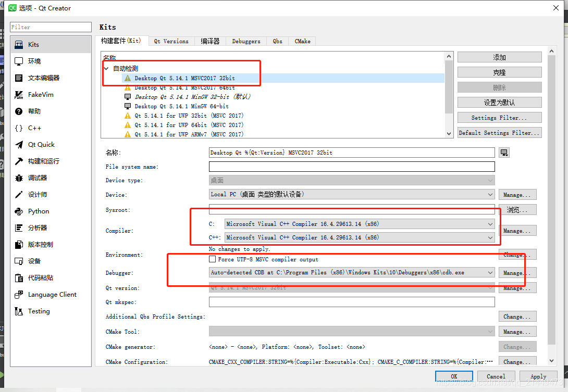568x392 pixels.
Task: Open the Debugger dropdown Auto-detected CDB
Action: pos(352,273)
